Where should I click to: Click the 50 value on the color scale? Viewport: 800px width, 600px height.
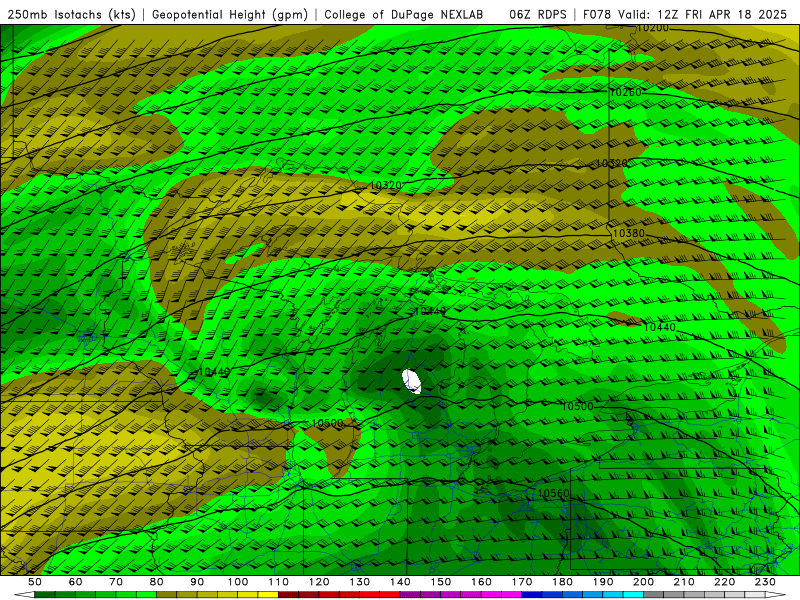(35, 582)
